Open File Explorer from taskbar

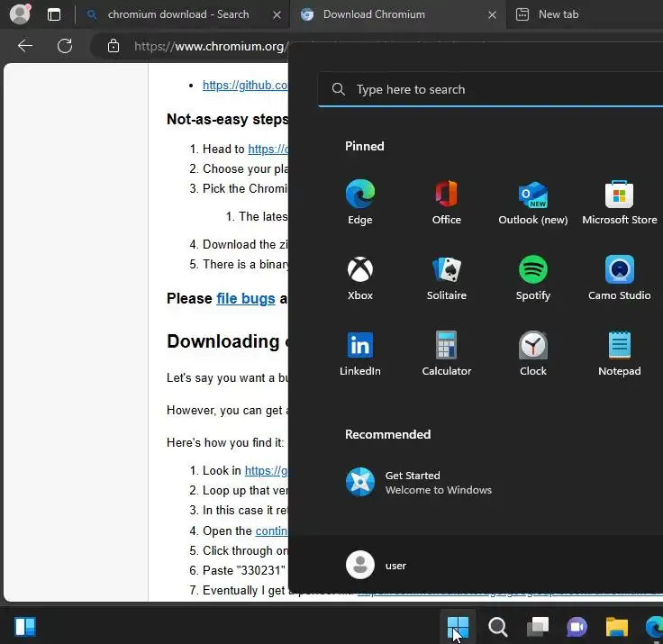tap(617, 627)
